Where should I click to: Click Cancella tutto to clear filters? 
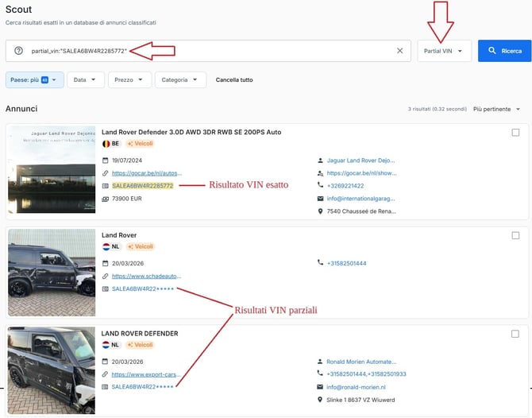tap(234, 79)
